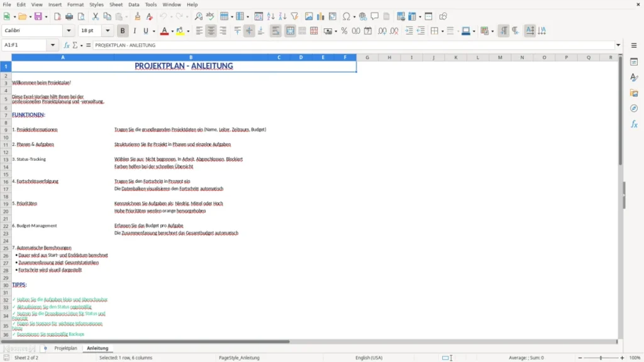
Task: Toggle Wrap Text
Action: [x=275, y=31]
